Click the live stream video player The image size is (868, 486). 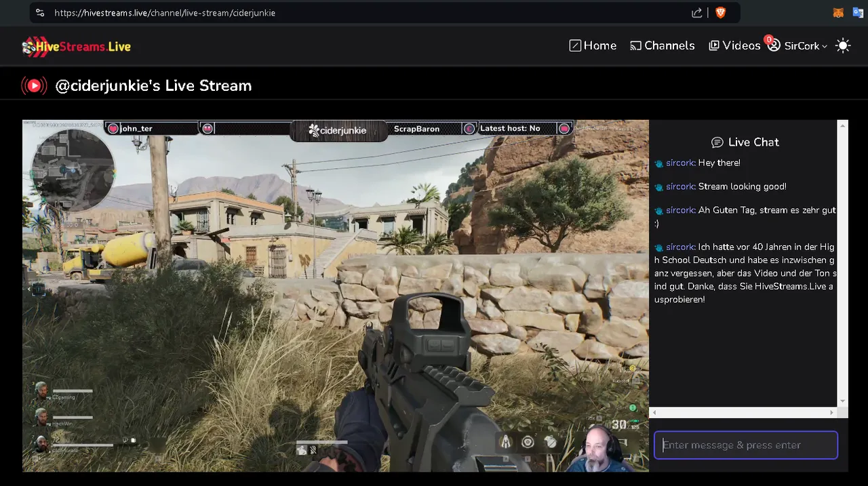(x=336, y=296)
